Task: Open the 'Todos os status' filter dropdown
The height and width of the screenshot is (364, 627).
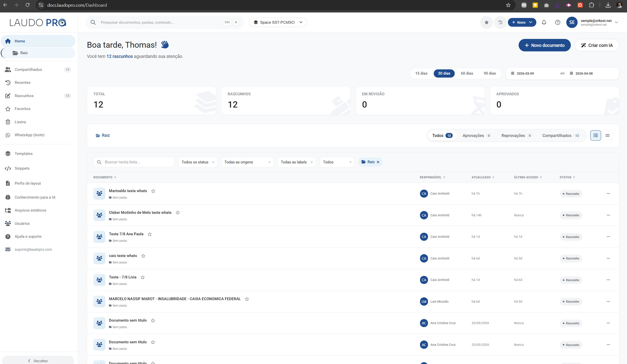Action: coord(198,162)
